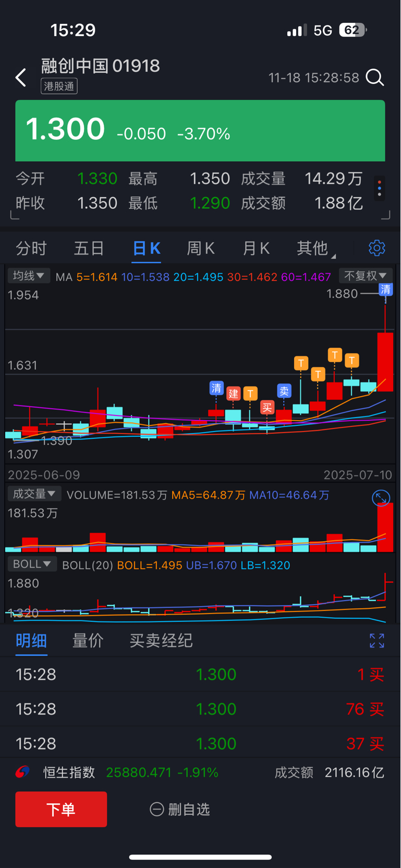Tap the timestamp 11-18 15:28:58
Image resolution: width=401 pixels, height=868 pixels.
[x=314, y=78]
